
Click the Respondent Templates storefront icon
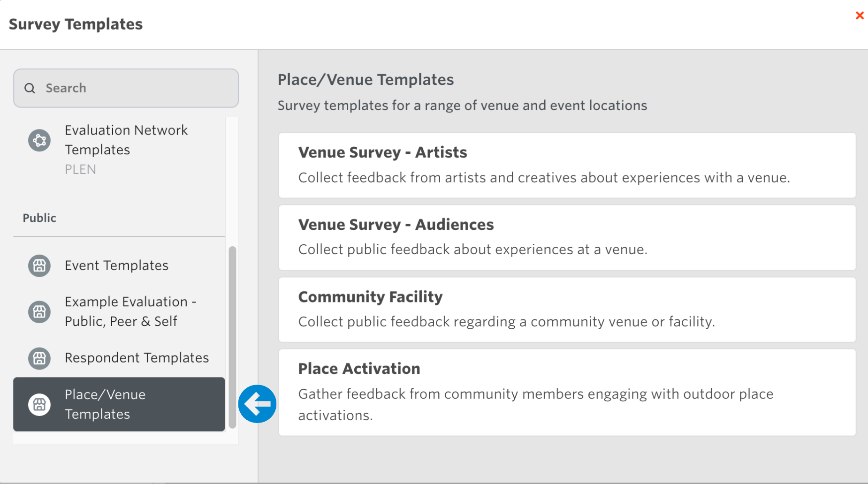(39, 358)
